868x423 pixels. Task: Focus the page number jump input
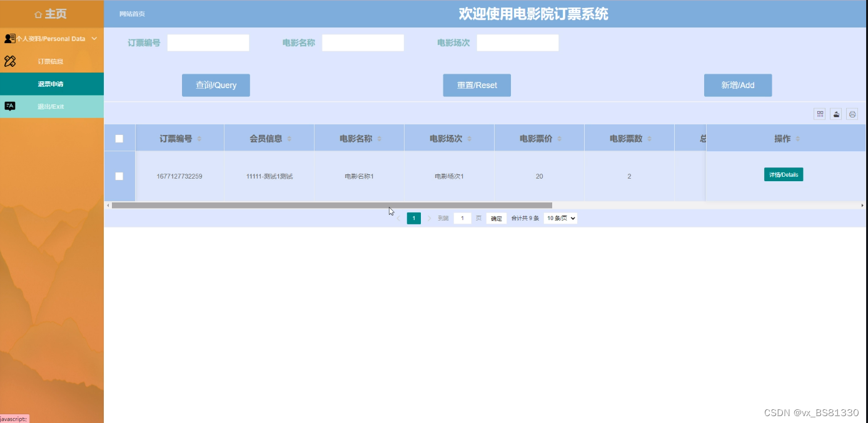click(x=462, y=218)
